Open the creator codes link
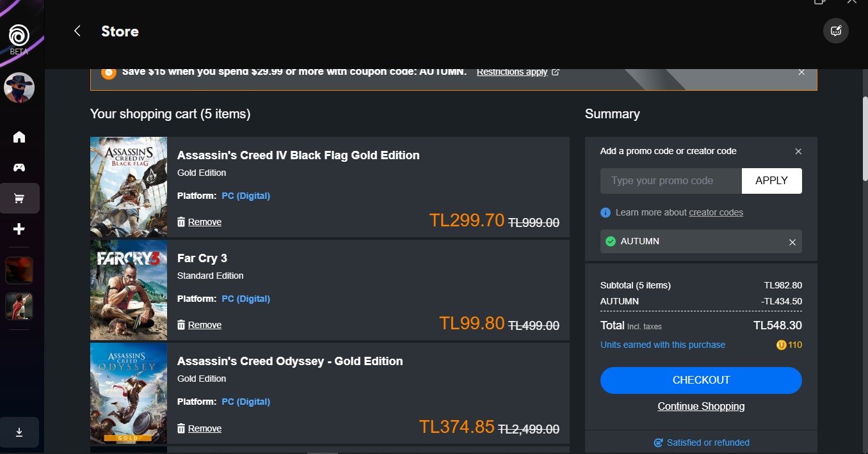Viewport: 868px width, 454px height. 716,212
